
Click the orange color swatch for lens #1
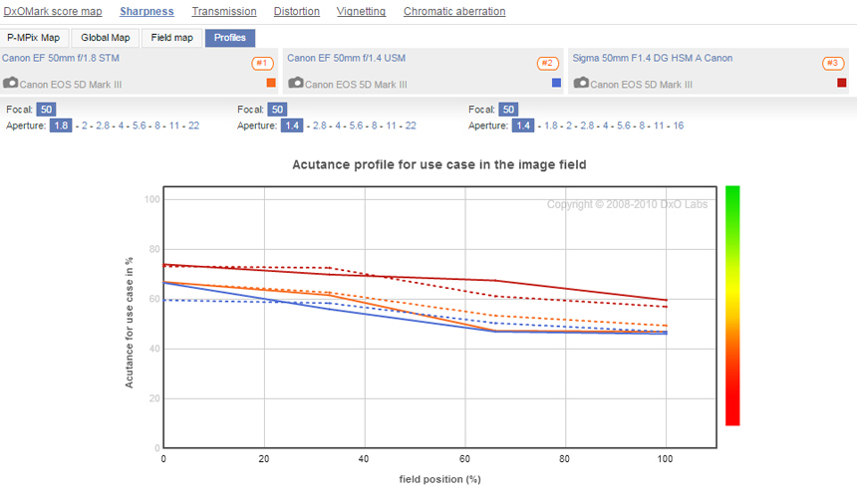[x=271, y=83]
